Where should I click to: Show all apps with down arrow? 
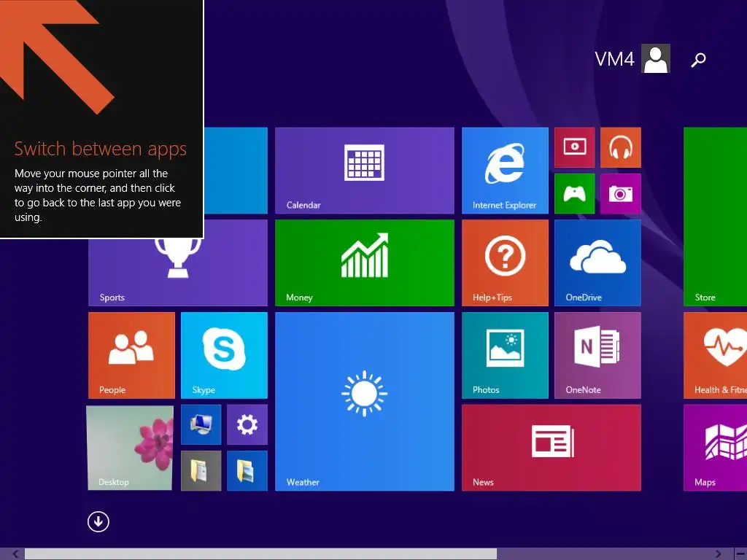pos(98,521)
